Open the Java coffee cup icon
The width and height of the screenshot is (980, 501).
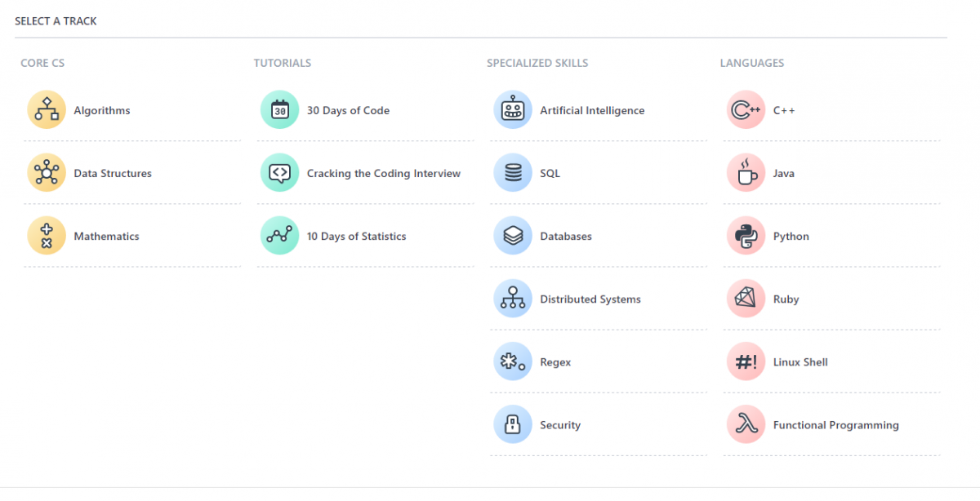[746, 173]
